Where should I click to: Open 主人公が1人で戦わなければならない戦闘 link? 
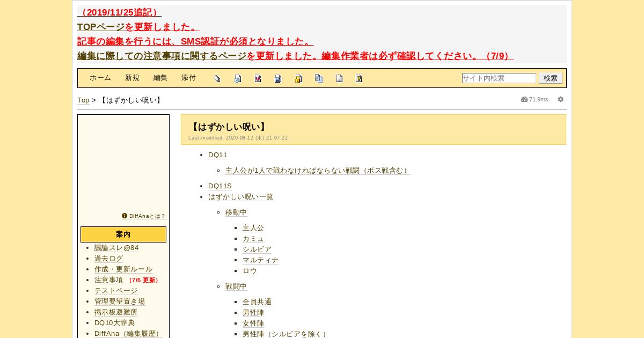tap(318, 171)
